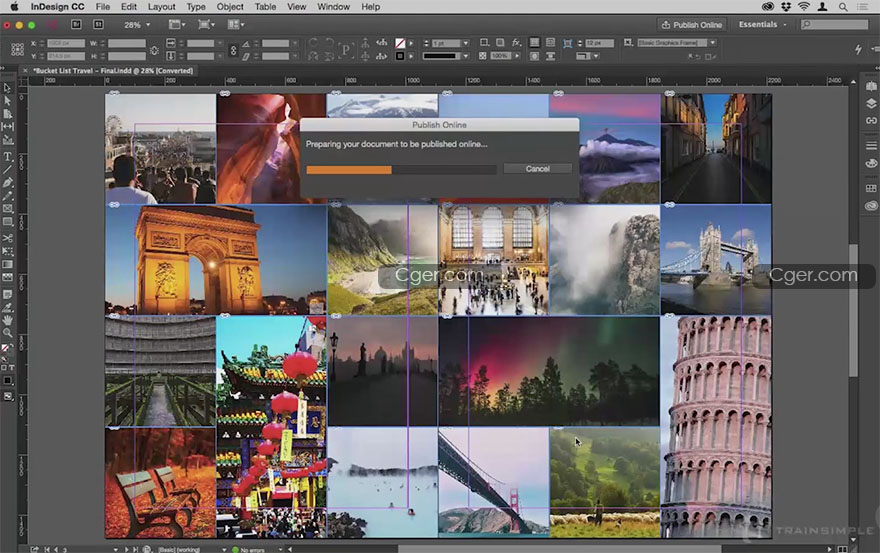Open the Links panel icon
880x553 pixels.
pos(871,120)
